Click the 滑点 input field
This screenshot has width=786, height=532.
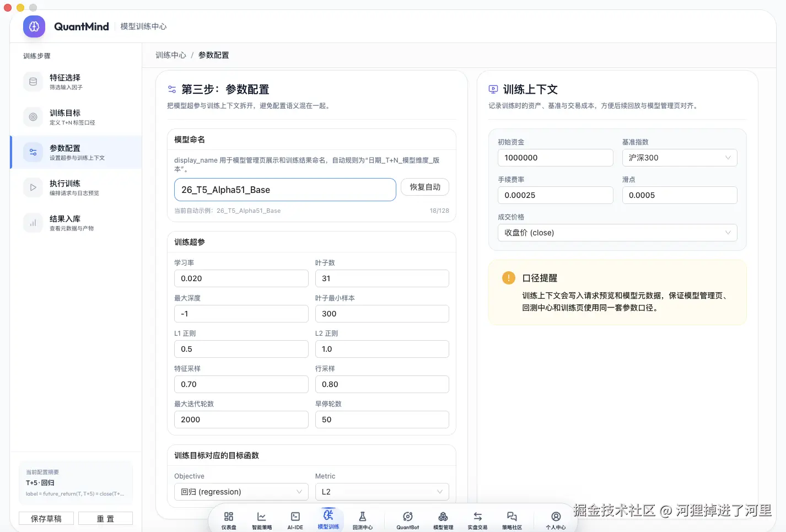(x=680, y=195)
